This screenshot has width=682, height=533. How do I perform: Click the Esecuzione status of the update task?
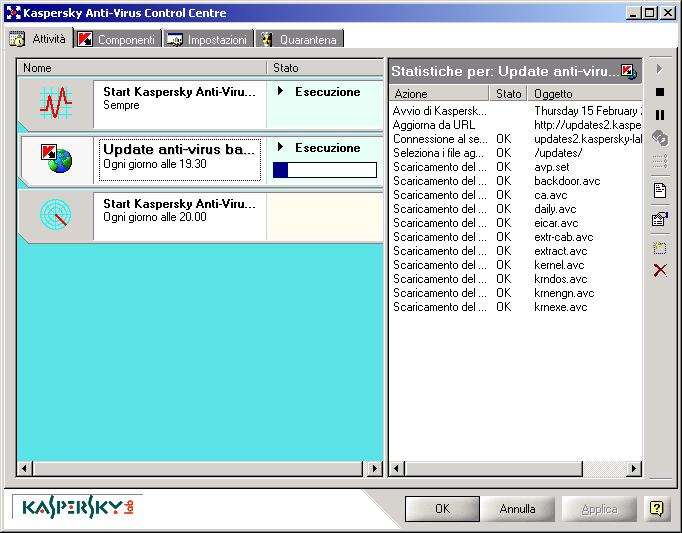327,148
